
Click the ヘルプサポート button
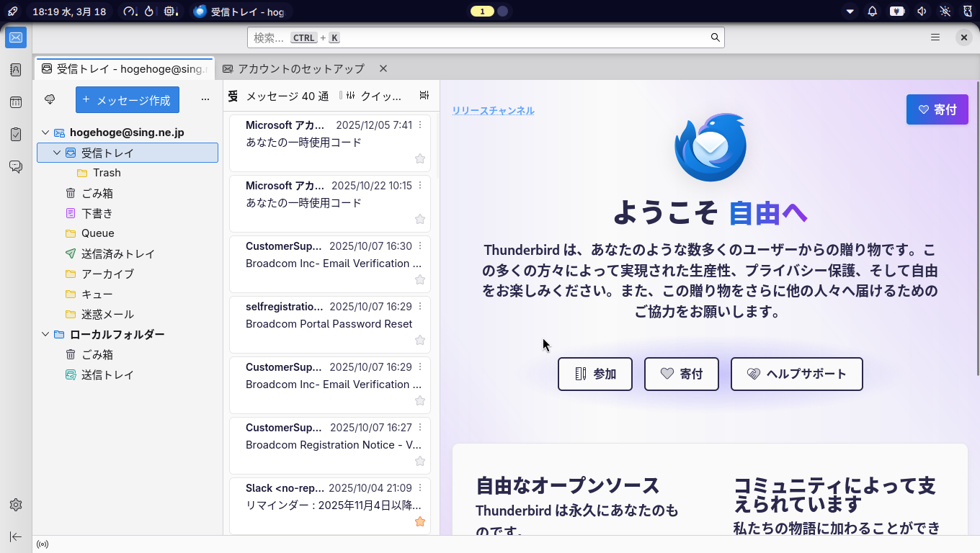click(x=797, y=374)
